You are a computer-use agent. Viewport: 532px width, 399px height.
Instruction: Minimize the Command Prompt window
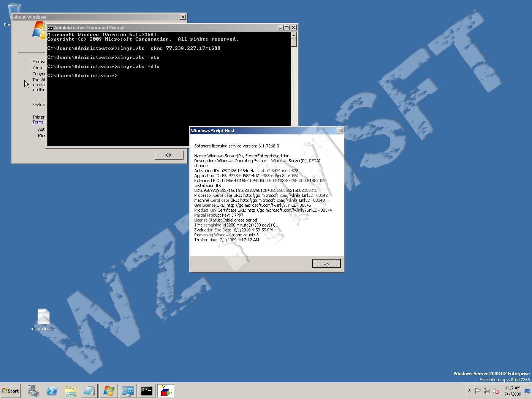280,28
